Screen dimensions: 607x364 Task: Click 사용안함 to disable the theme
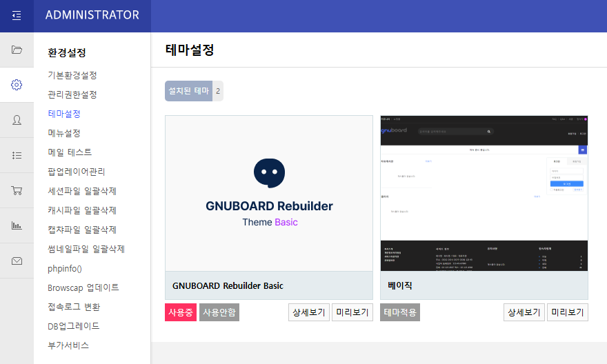(219, 312)
